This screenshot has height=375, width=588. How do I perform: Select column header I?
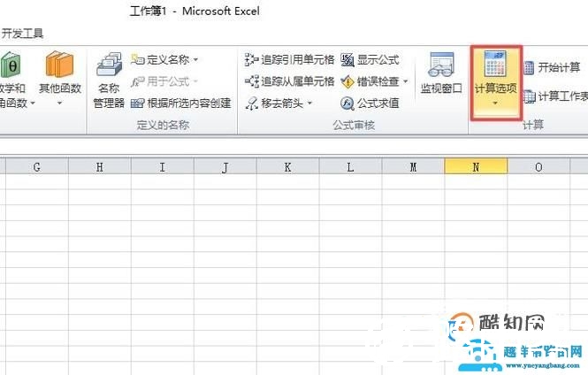click(x=163, y=167)
